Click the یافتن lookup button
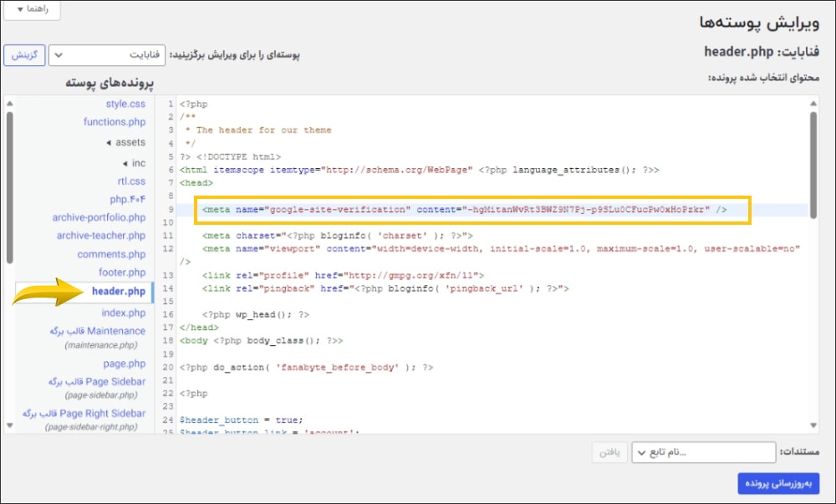 (x=609, y=452)
